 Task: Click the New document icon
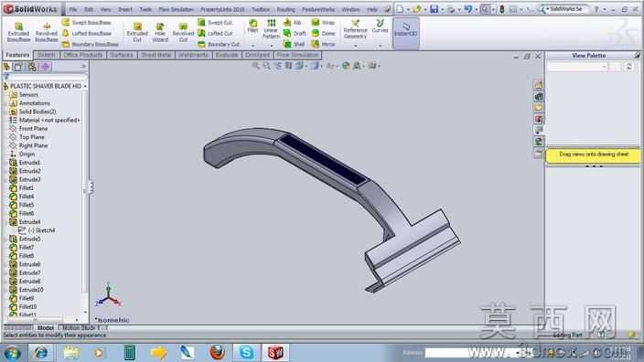point(400,9)
